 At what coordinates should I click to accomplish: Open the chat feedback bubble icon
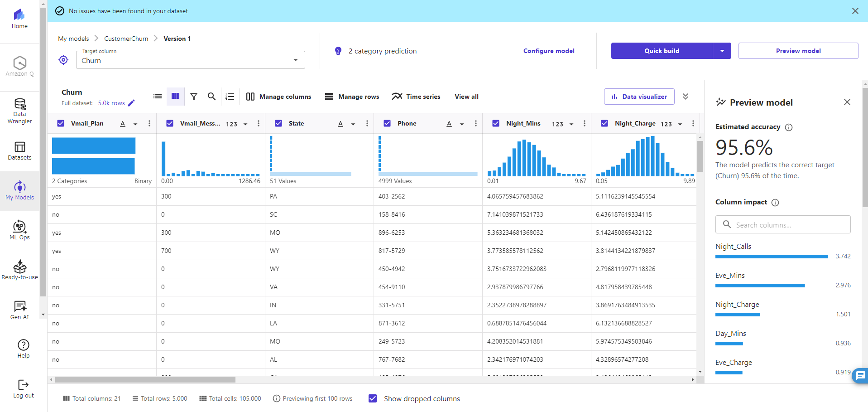pyautogui.click(x=861, y=375)
